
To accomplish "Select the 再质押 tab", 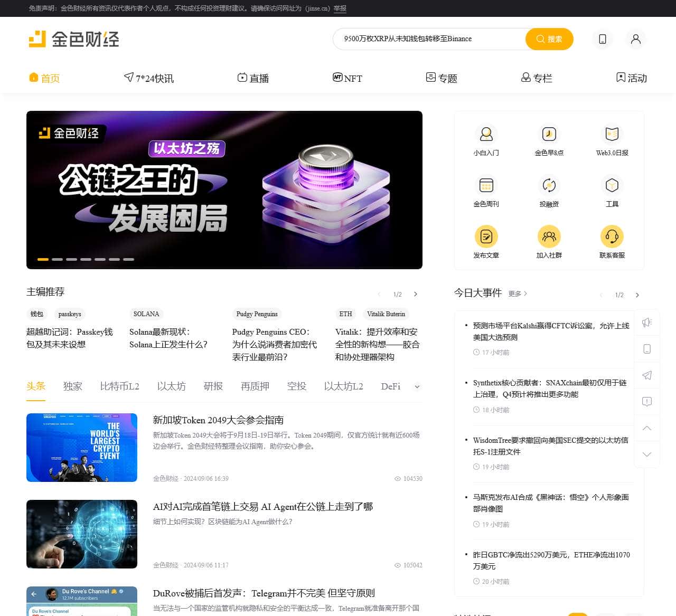I will [255, 386].
